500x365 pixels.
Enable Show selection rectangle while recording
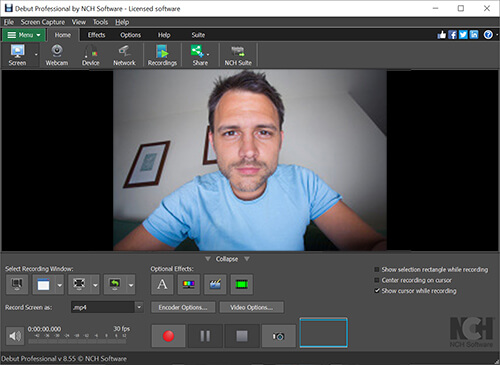pyautogui.click(x=377, y=269)
